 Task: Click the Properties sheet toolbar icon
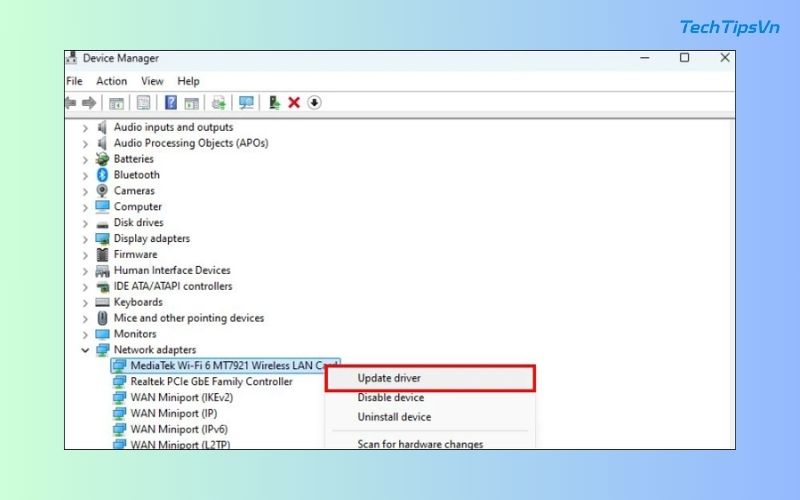(x=143, y=103)
